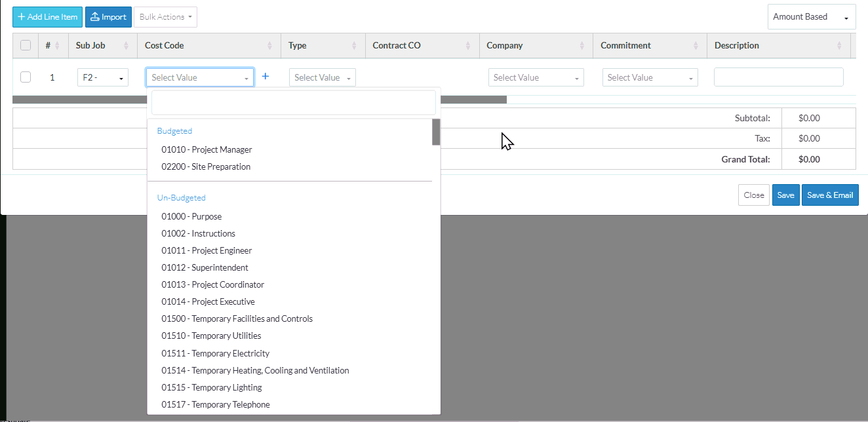
Task: Click the Description text input field
Action: (778, 77)
